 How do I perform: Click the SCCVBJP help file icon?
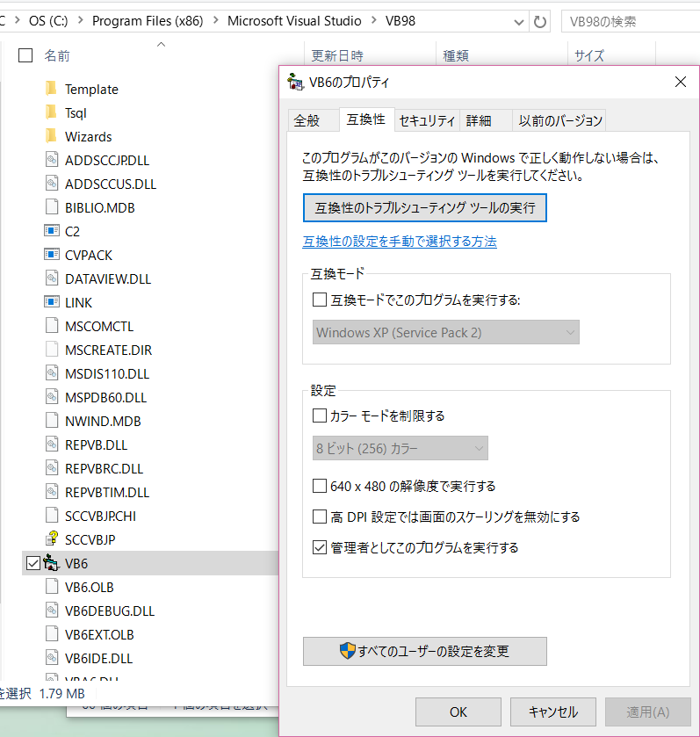52,539
